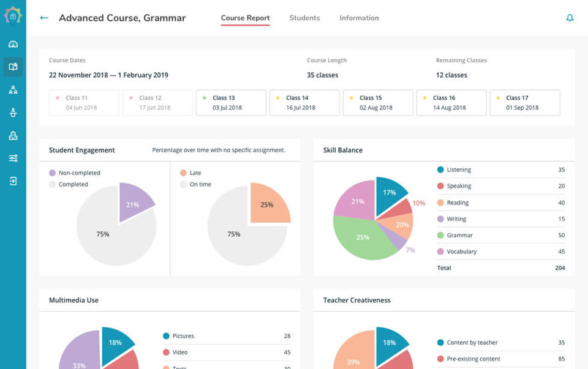This screenshot has height=369, width=588.
Task: Click the back arrow next to course title
Action: tap(44, 18)
